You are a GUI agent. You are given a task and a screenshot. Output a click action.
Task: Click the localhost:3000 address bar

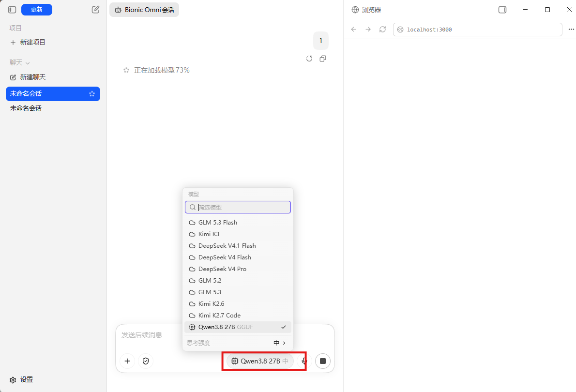(x=478, y=30)
